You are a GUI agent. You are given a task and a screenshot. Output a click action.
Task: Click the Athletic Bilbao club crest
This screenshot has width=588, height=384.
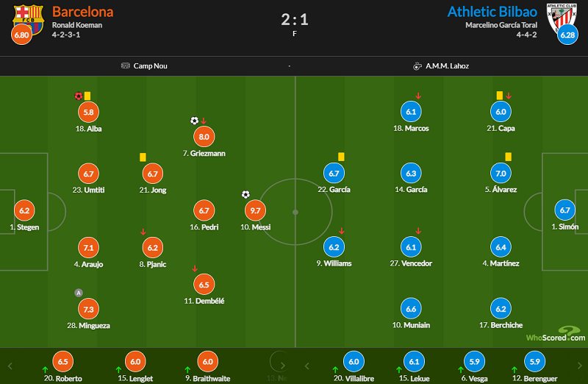pos(562,19)
